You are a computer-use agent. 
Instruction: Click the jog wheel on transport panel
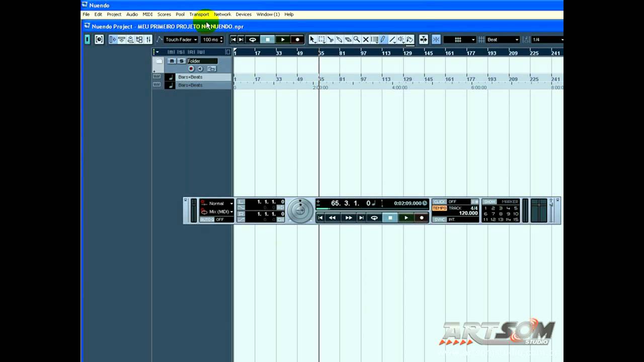click(300, 211)
